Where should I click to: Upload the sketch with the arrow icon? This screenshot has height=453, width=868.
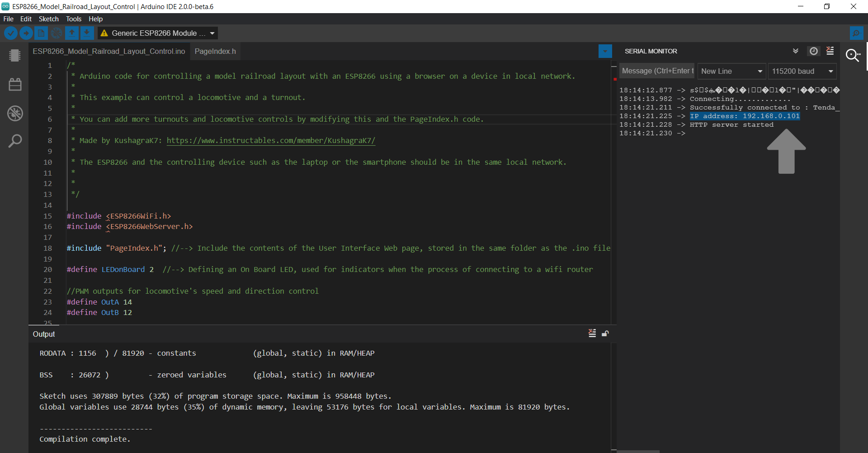click(x=26, y=33)
